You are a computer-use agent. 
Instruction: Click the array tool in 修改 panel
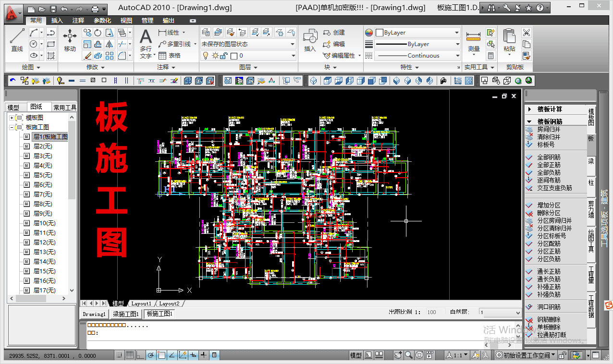[110, 56]
